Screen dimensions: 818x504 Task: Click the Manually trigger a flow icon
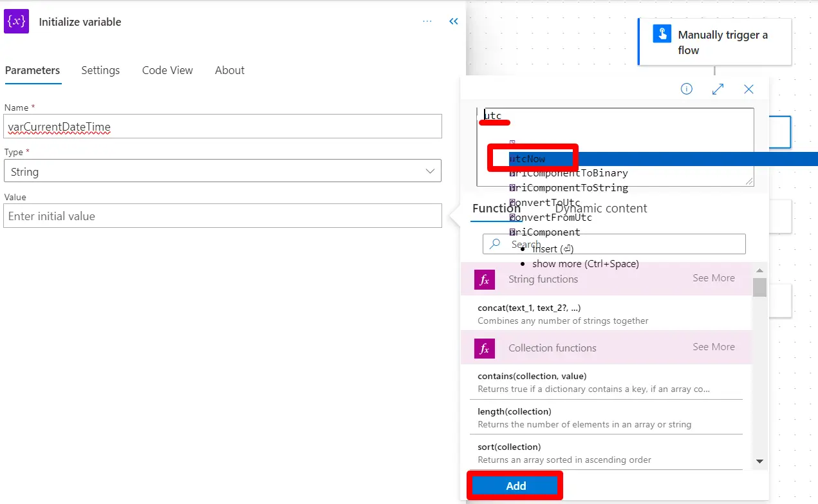point(662,34)
